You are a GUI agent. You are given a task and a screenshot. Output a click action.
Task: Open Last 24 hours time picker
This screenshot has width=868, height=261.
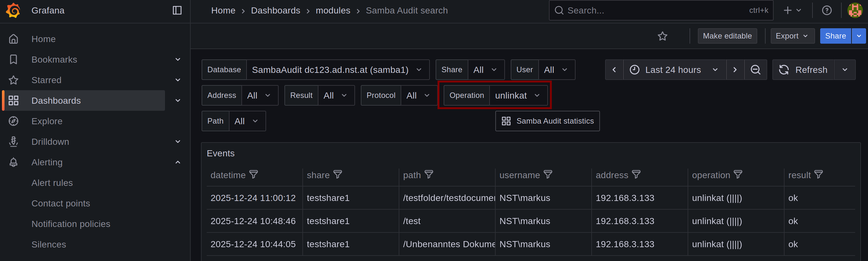click(674, 70)
